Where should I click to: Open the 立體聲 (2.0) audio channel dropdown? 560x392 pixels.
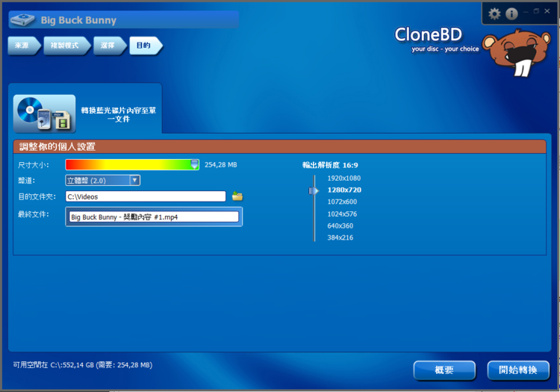[102, 180]
